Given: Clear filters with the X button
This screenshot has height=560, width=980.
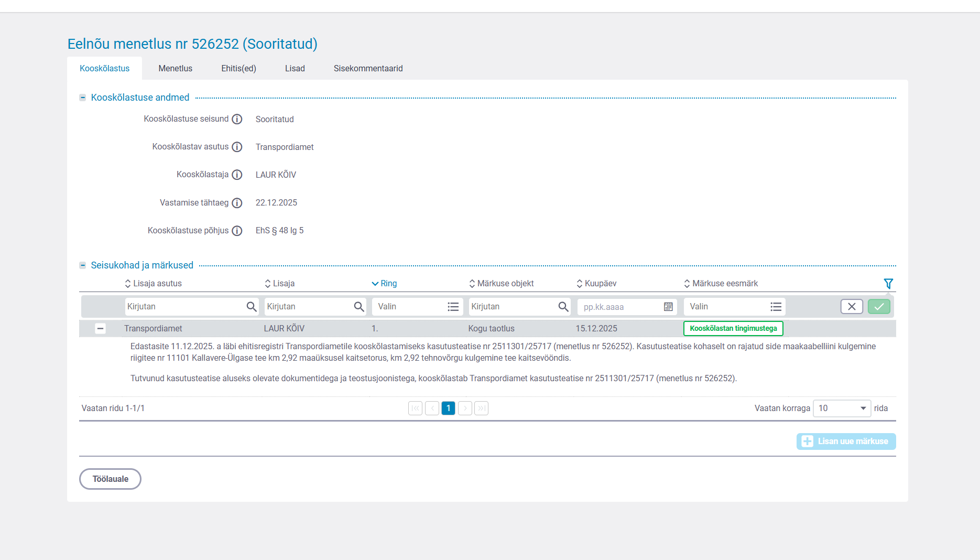Looking at the screenshot, I should (852, 307).
